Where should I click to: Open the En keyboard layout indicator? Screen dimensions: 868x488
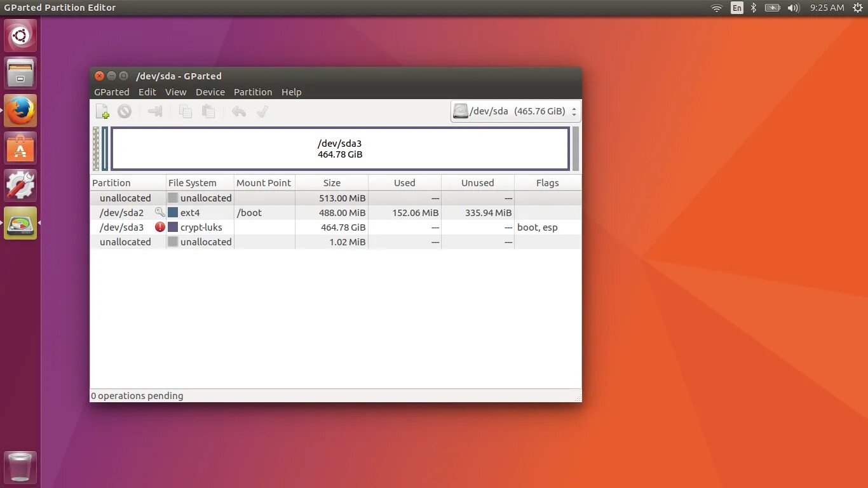(x=736, y=8)
